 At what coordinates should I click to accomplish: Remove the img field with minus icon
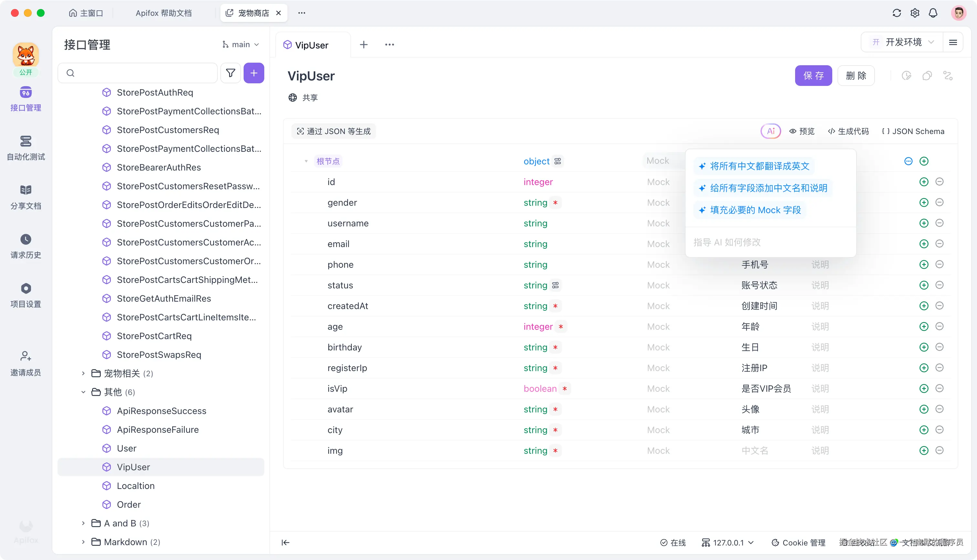pyautogui.click(x=939, y=451)
